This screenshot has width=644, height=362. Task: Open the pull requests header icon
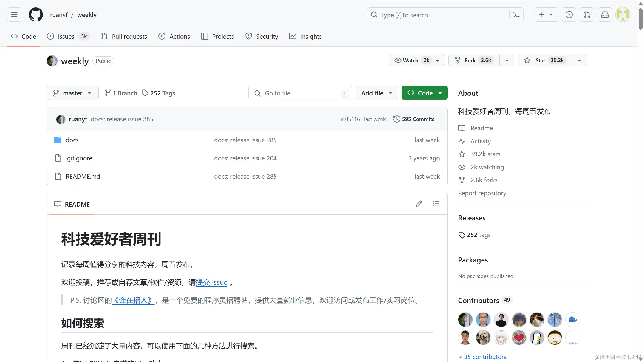pos(587,15)
